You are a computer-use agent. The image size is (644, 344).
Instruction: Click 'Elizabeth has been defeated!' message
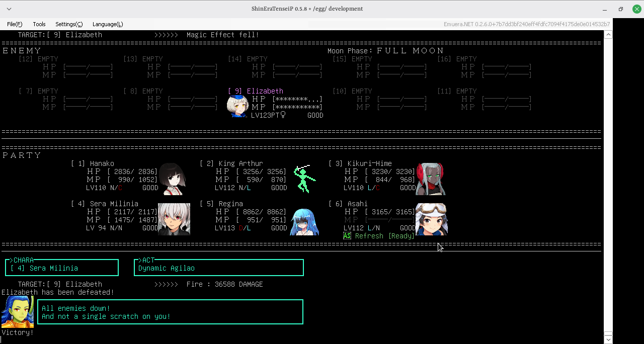click(58, 292)
